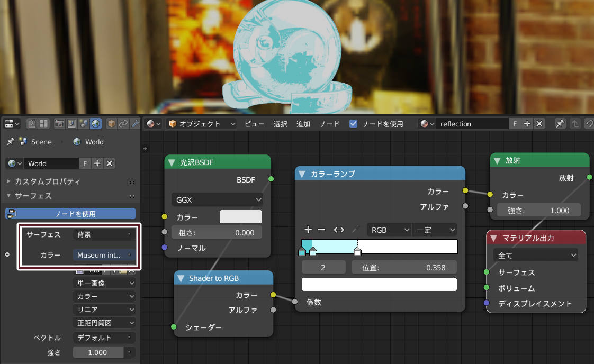
Task: Open the カラー color space dropdown
Action: pos(104,296)
